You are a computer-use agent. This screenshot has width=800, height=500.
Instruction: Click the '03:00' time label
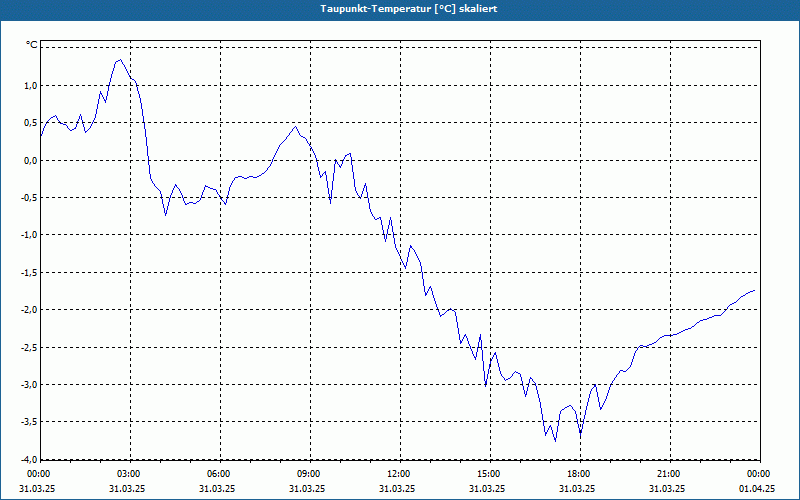point(128,474)
